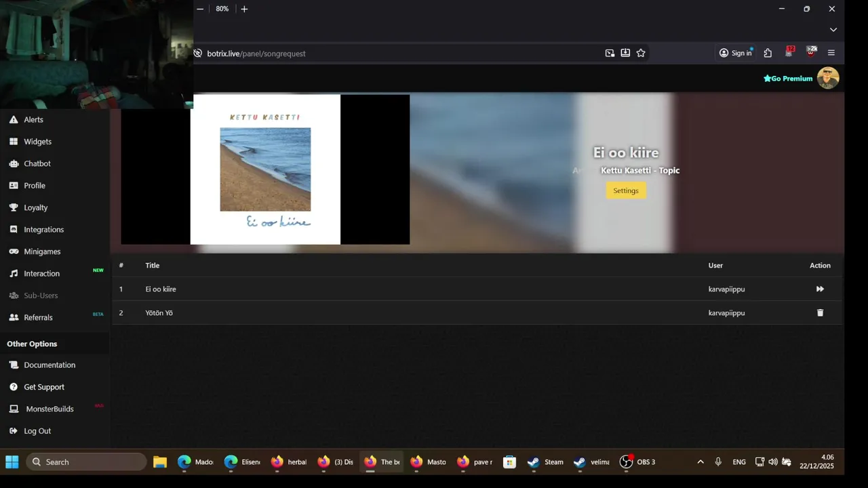The image size is (868, 488).
Task: Click the botrix.live address bar URL
Action: pyautogui.click(x=256, y=54)
